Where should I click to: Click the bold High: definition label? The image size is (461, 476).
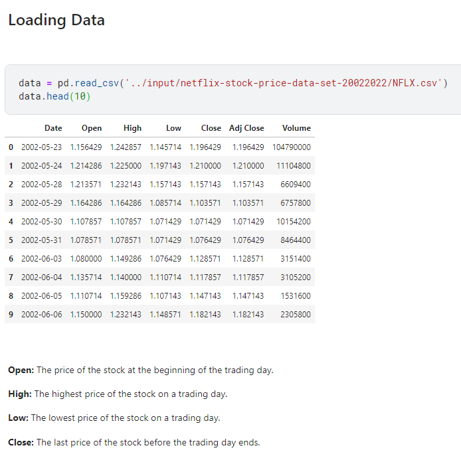click(20, 394)
